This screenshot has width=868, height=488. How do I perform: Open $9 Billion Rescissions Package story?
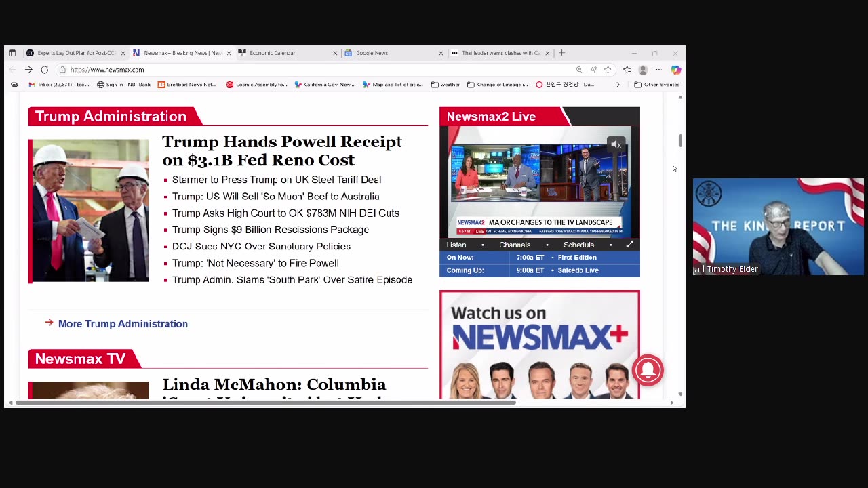point(271,230)
